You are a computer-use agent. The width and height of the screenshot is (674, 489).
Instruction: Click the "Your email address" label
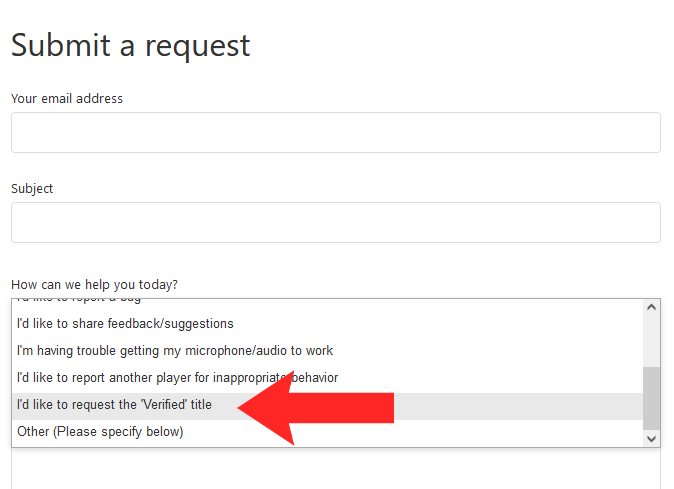tap(67, 99)
